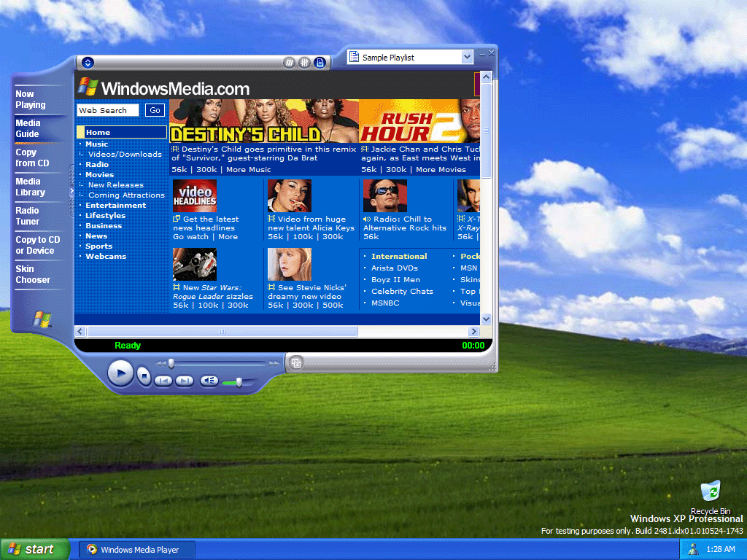Click the Destiny's Child banner image
Image resolution: width=747 pixels, height=560 pixels.
tap(264, 121)
